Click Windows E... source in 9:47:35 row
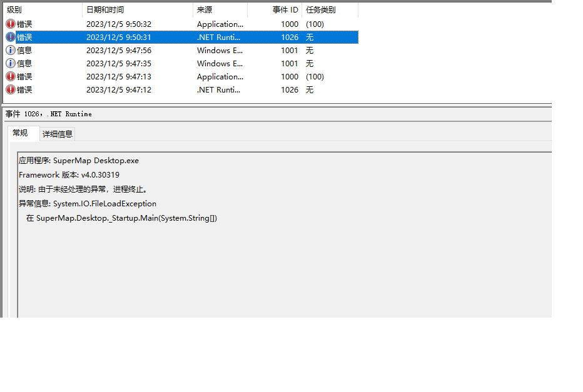583x392 pixels. click(x=220, y=64)
